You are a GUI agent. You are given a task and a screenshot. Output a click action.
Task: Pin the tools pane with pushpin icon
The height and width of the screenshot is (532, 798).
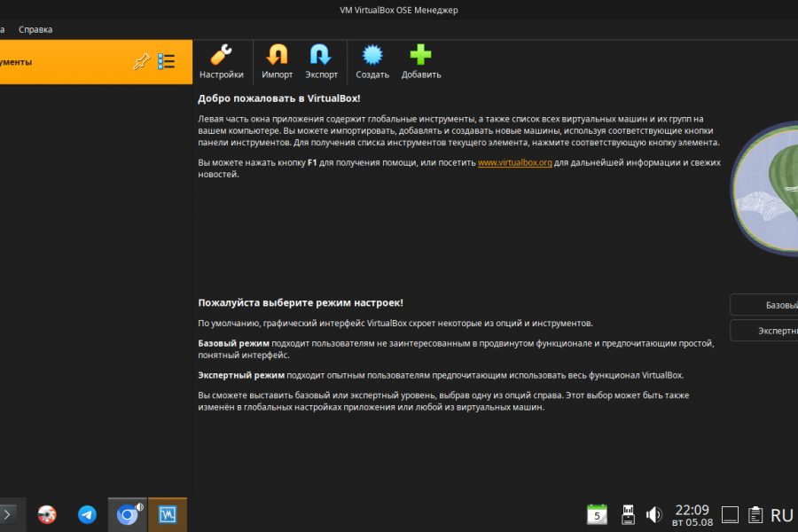coord(141,61)
